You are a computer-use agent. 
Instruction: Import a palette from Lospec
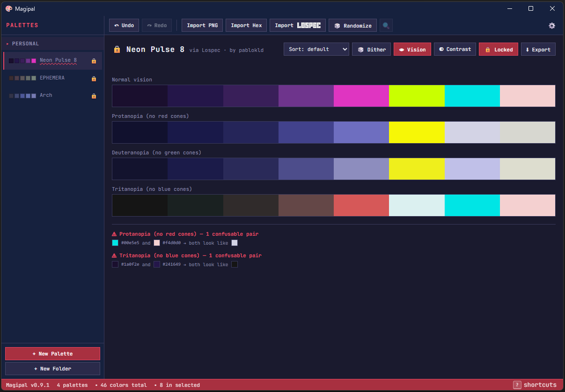(298, 25)
